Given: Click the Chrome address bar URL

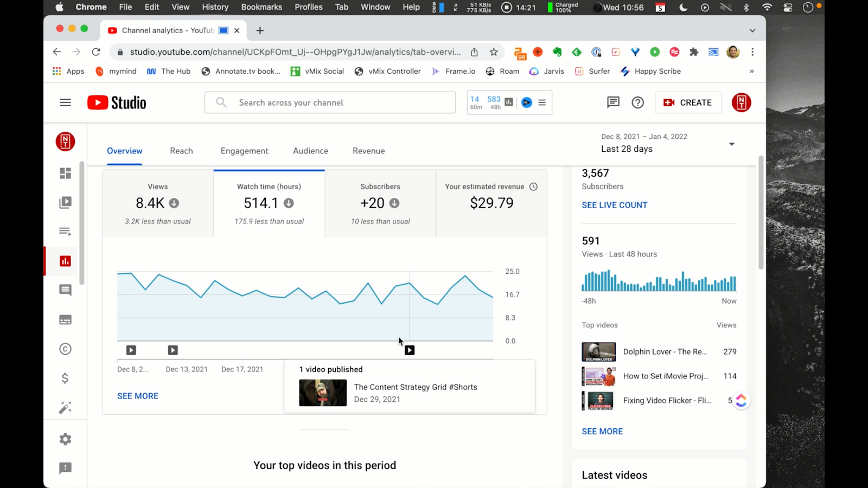Looking at the screenshot, I should point(296,52).
